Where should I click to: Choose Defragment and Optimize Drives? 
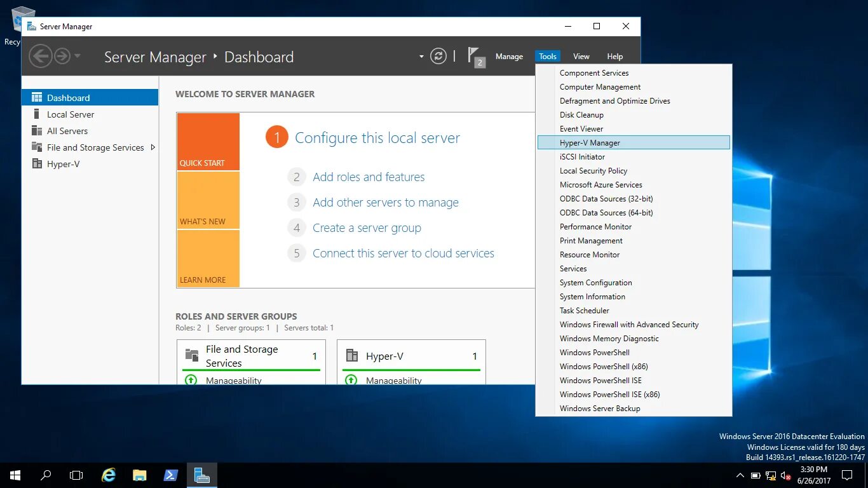tap(634, 101)
